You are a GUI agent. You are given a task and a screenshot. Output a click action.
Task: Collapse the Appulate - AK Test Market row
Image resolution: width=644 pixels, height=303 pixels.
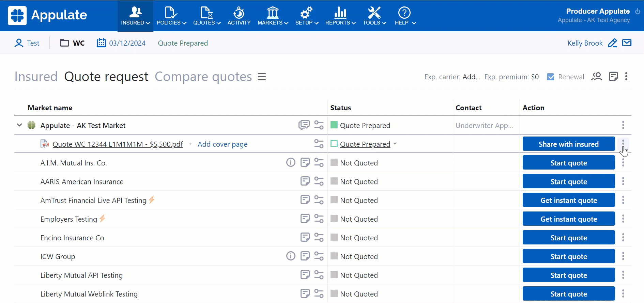[x=19, y=125]
